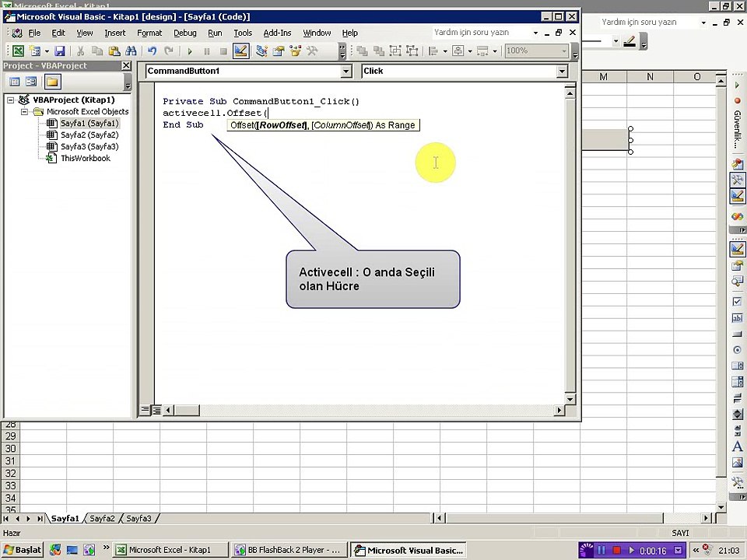This screenshot has width=747, height=560.
Task: Open the Make Same Size dropdown arrow
Action: pos(495,51)
